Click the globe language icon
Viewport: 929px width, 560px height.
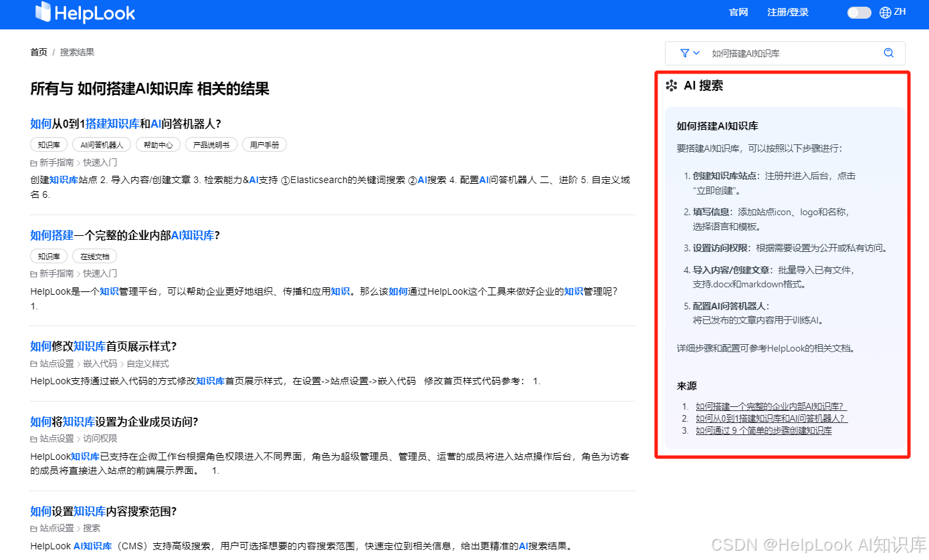click(886, 12)
